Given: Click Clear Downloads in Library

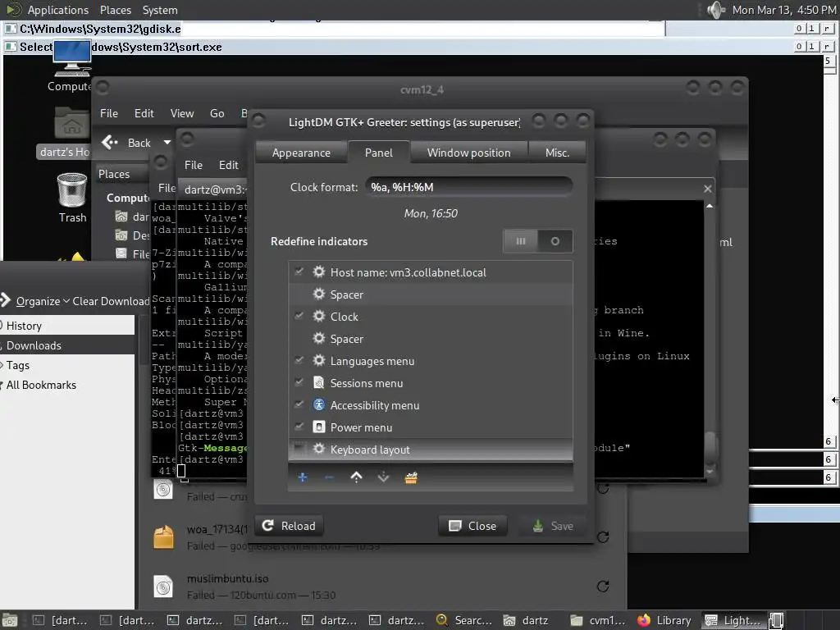Looking at the screenshot, I should [111, 301].
